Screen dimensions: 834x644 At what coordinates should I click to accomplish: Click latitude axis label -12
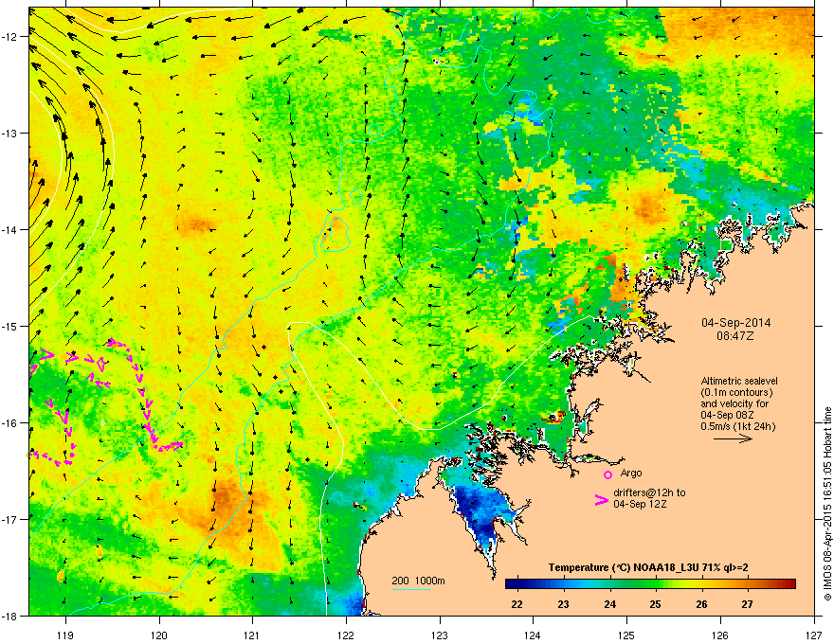(9, 36)
